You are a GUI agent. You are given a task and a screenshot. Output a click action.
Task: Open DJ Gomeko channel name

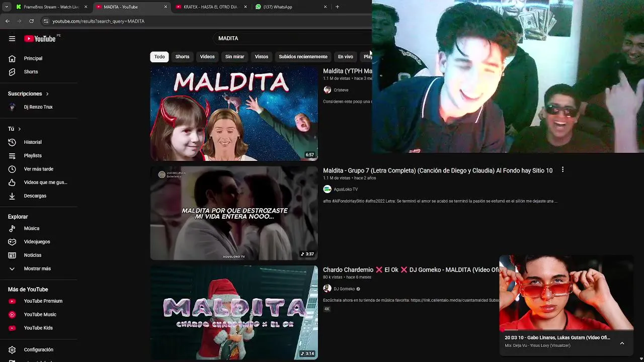344,289
